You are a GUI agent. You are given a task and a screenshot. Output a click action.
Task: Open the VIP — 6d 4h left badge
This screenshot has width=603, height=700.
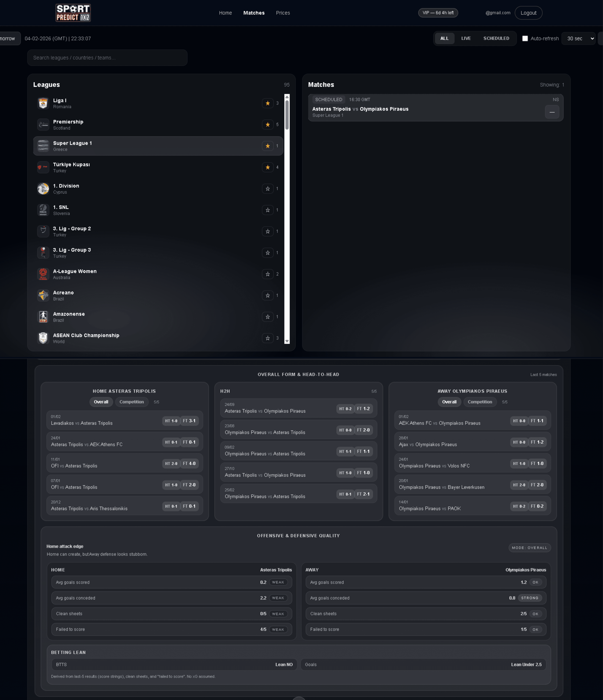point(438,13)
